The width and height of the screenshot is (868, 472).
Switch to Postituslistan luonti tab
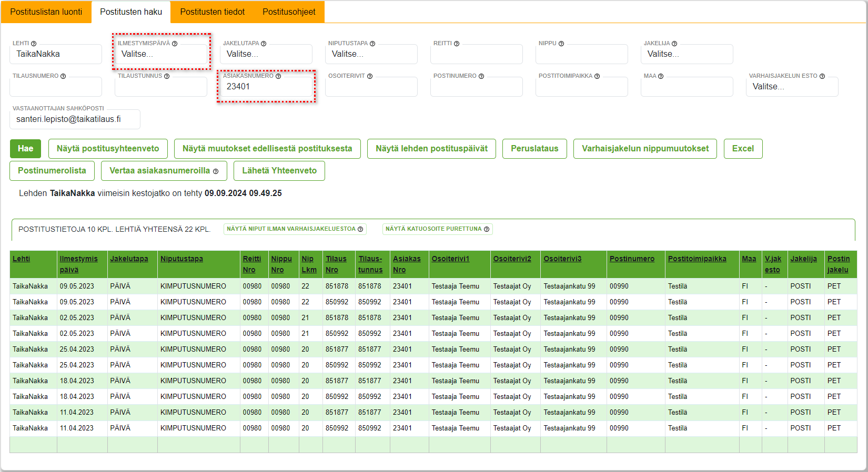click(46, 12)
